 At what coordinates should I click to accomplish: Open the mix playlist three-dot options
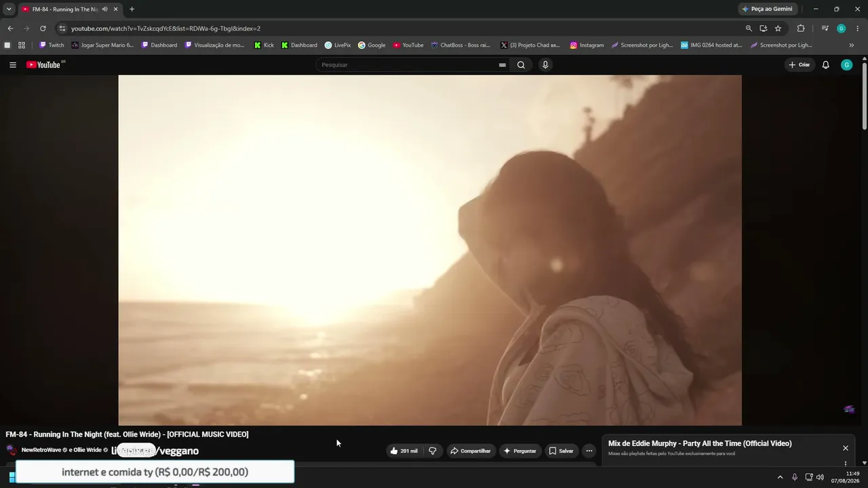tap(846, 464)
